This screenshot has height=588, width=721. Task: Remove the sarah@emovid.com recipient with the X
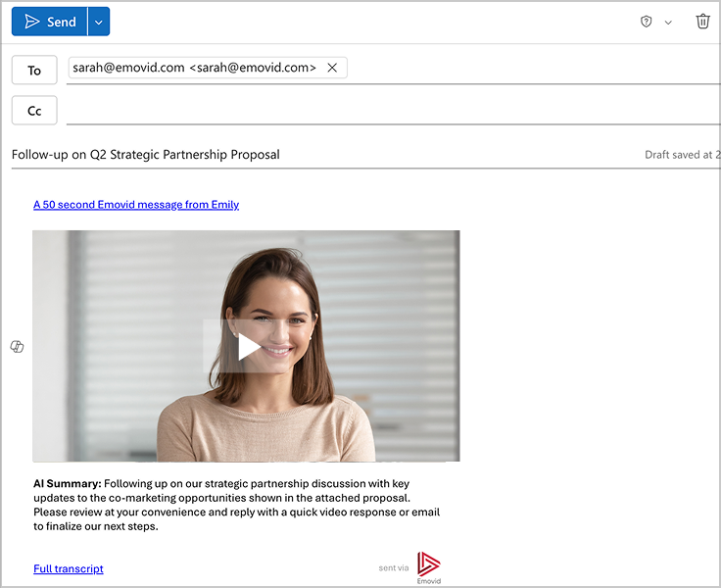pos(332,68)
